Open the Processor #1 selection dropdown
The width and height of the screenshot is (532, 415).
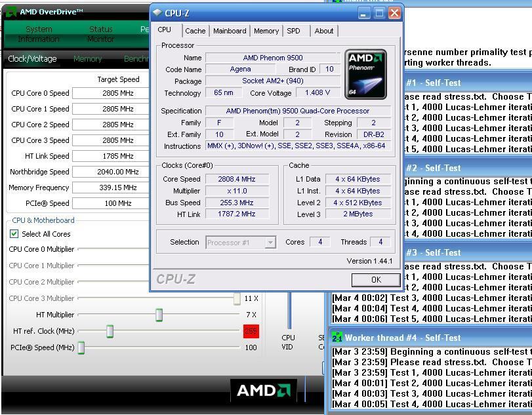click(x=270, y=243)
